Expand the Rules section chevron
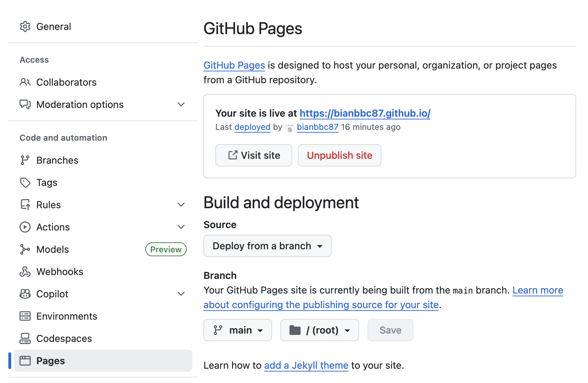588x383 pixels. [181, 205]
